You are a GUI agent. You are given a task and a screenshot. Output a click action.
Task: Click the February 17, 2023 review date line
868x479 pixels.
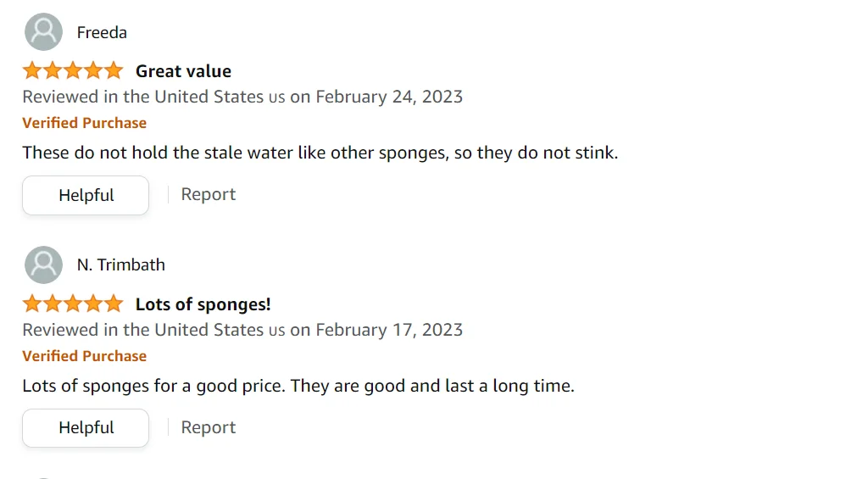click(x=242, y=330)
